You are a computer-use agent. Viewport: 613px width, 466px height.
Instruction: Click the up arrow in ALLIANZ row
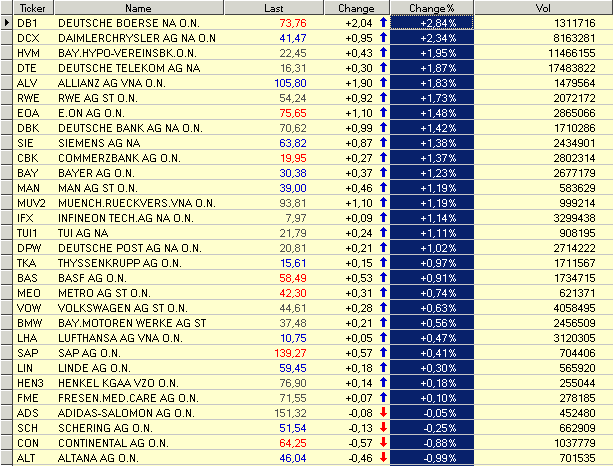tap(383, 82)
